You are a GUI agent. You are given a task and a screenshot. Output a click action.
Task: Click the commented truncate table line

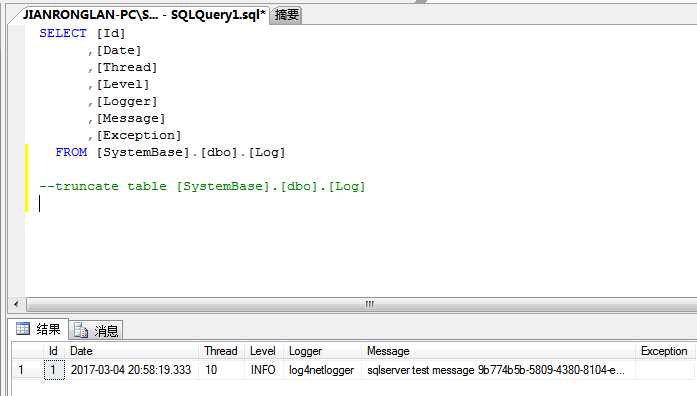(x=202, y=186)
